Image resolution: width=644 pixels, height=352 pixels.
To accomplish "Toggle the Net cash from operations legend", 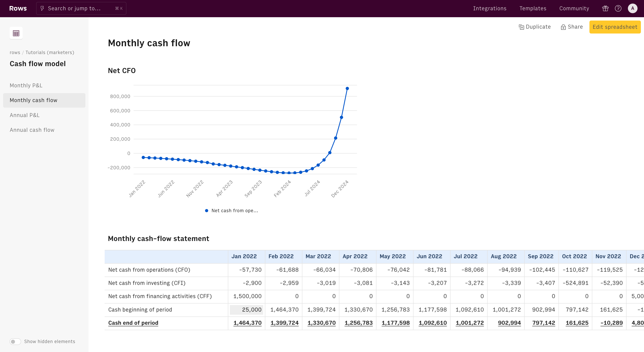I will (x=231, y=210).
